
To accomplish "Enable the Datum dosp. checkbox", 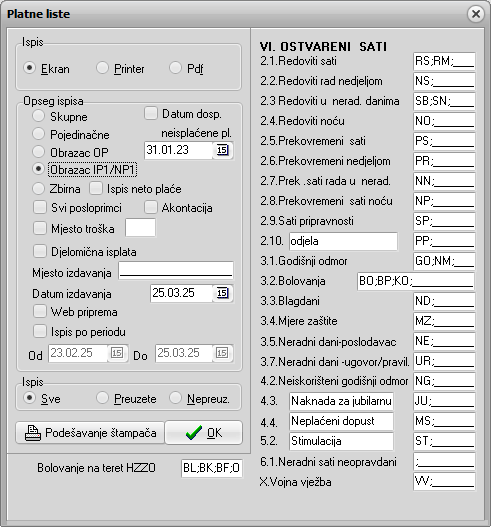I will pos(151,113).
